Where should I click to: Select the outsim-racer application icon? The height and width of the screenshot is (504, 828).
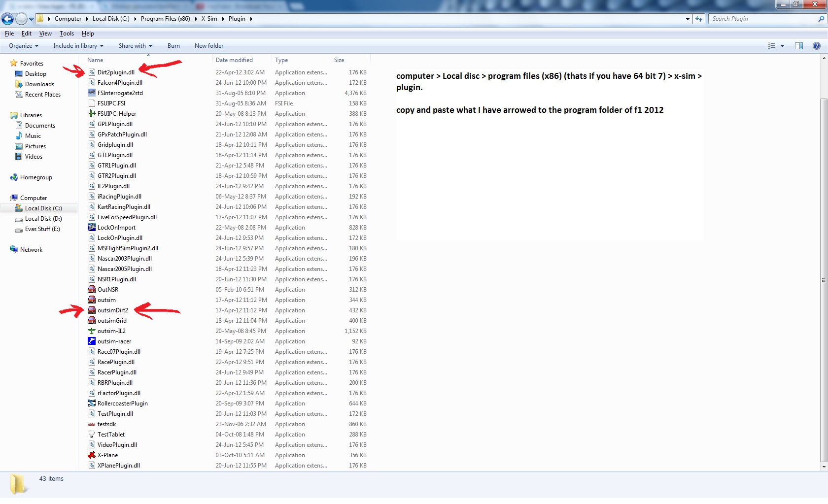[x=92, y=341]
